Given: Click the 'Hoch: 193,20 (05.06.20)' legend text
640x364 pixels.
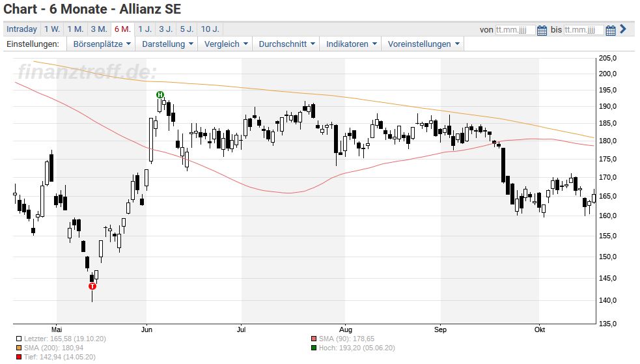Looking at the screenshot, I should coord(357,348).
